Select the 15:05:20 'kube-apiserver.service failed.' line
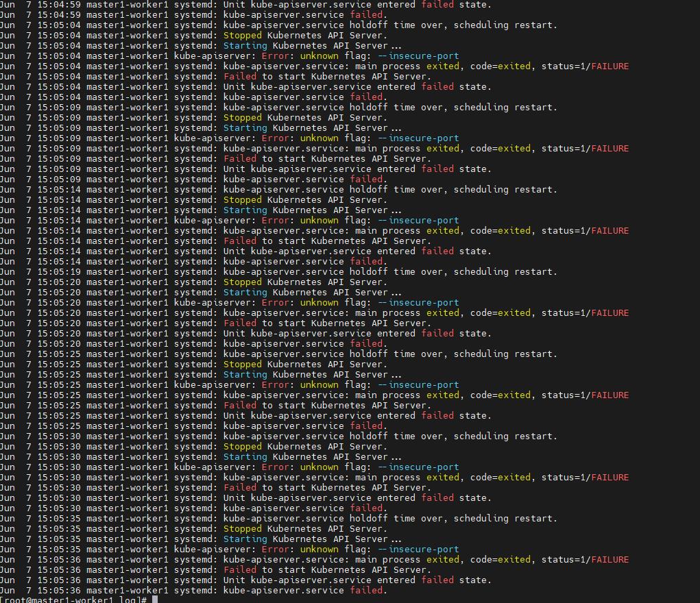The width and height of the screenshot is (700, 603). pos(193,343)
